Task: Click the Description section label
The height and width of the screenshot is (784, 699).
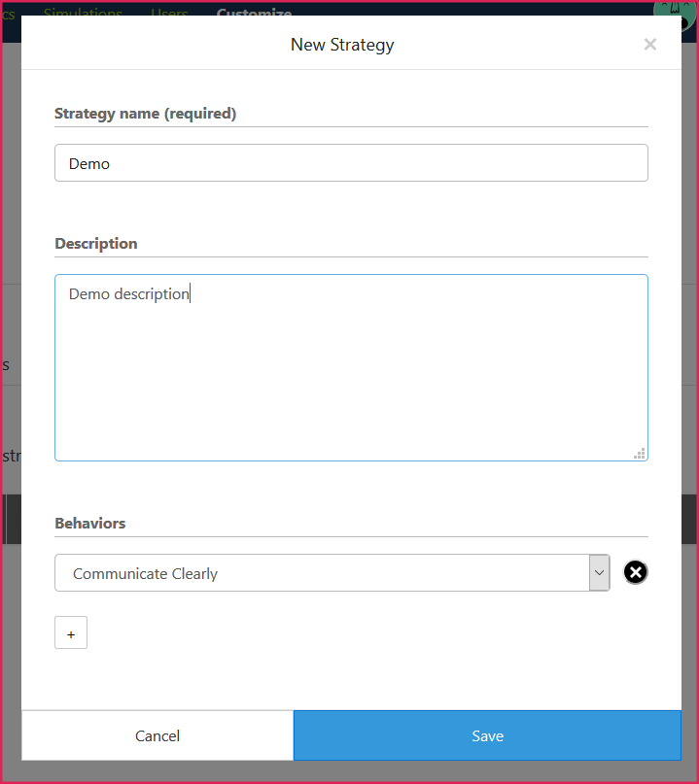Action: tap(95, 244)
